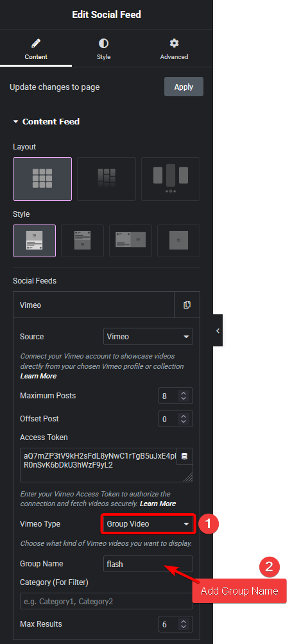Open the Advanced tab
292x644 pixels.
[x=174, y=49]
